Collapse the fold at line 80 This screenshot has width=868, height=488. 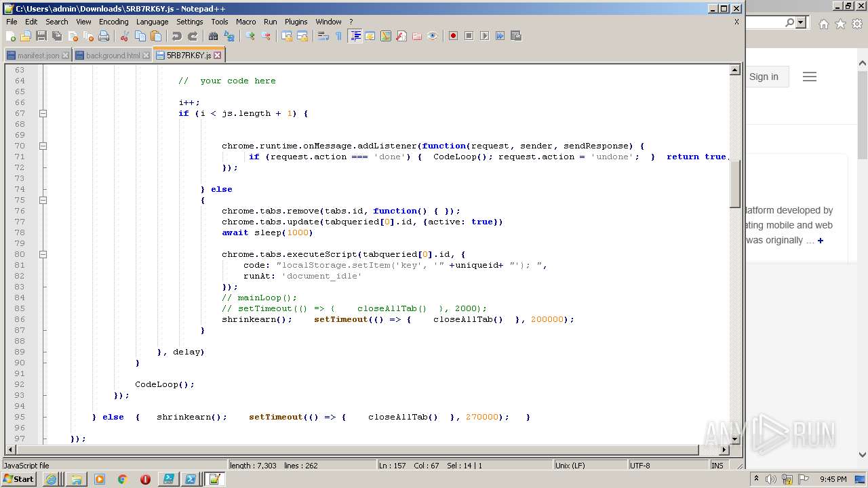(43, 254)
